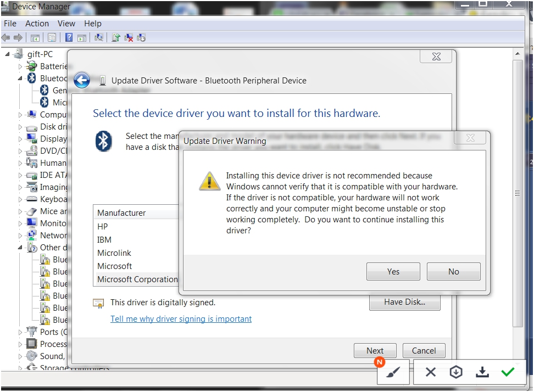Expand the Computer tree node
The width and height of the screenshot is (534, 392).
point(20,115)
